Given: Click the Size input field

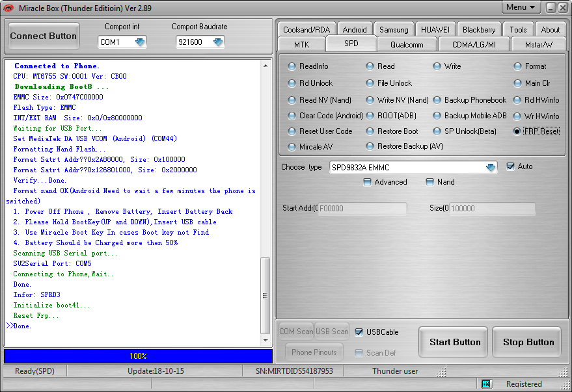Looking at the screenshot, I should [492, 209].
